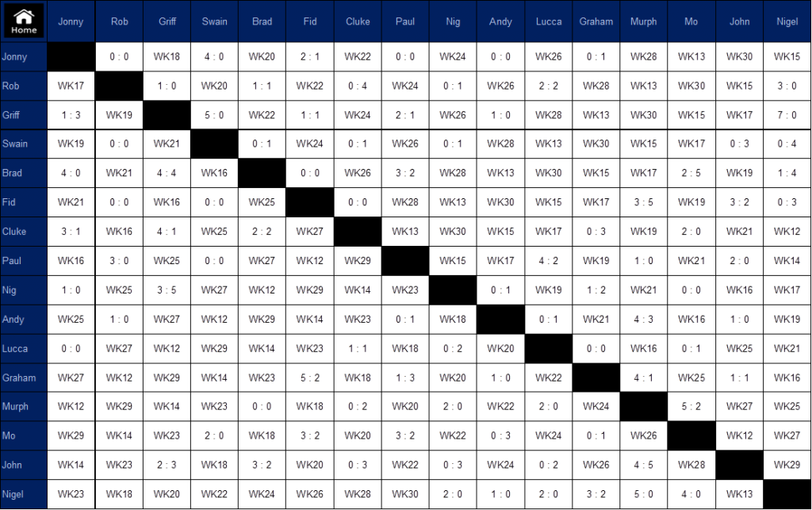The image size is (812, 510).
Task: Click the Fid row label
Action: point(24,202)
